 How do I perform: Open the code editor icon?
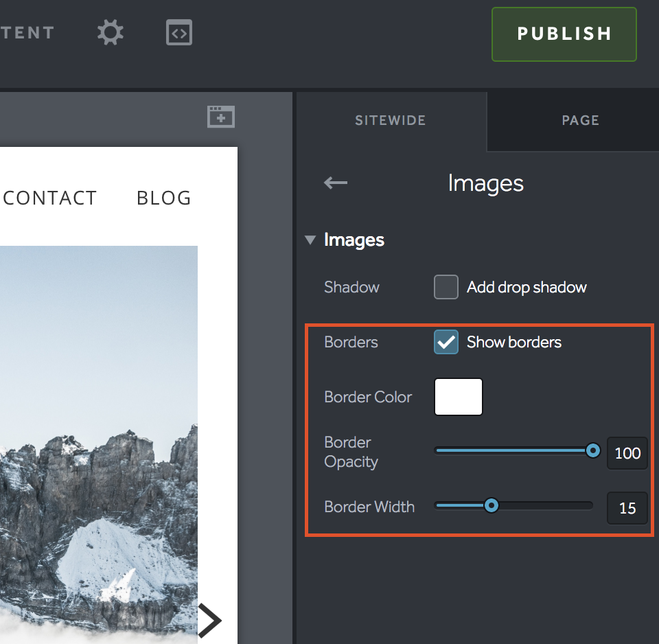click(x=179, y=32)
